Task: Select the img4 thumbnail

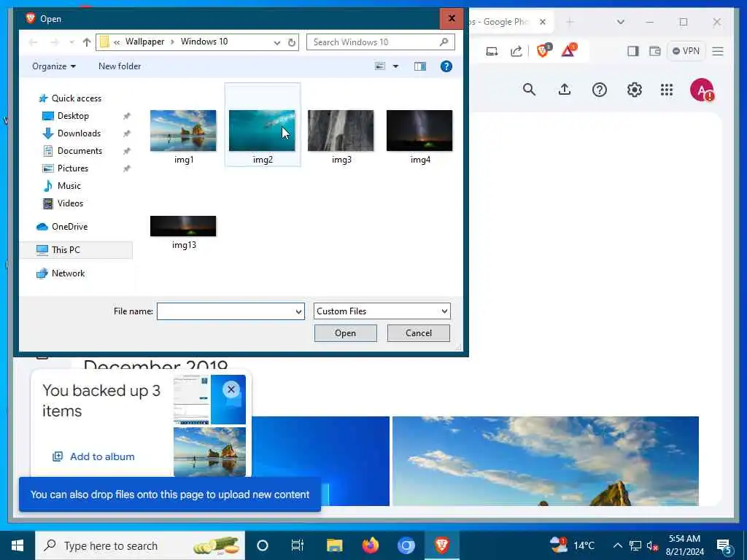Action: [x=419, y=131]
